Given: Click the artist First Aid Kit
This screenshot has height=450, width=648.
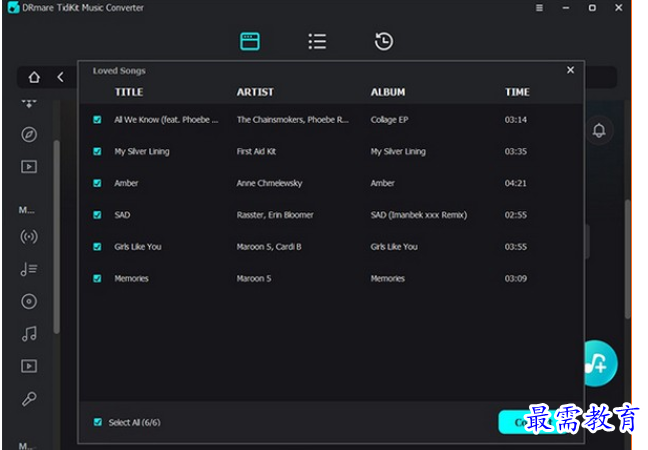Looking at the screenshot, I should pyautogui.click(x=256, y=152).
